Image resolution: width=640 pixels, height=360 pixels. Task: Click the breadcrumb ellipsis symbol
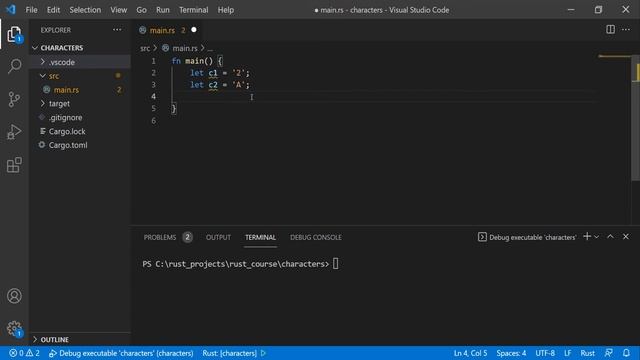coord(210,49)
